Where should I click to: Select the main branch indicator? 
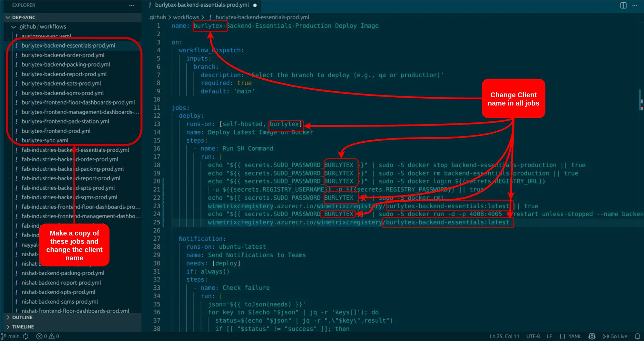(12, 336)
